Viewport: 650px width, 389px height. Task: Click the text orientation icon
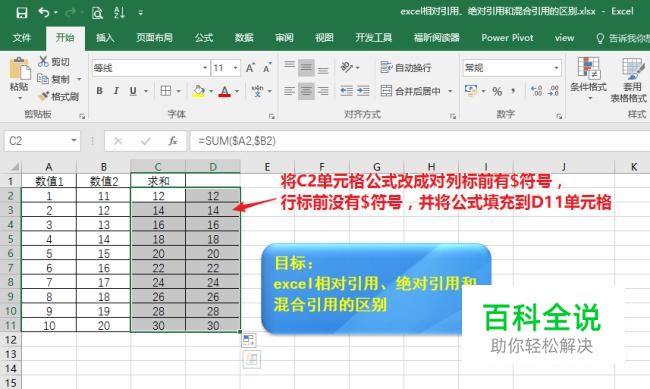(347, 67)
